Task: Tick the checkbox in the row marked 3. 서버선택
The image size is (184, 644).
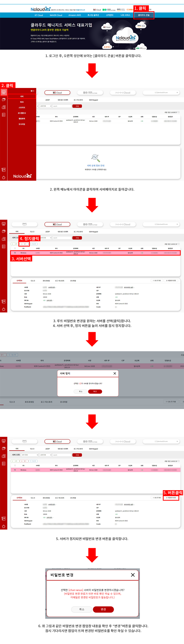Action: point(15,253)
